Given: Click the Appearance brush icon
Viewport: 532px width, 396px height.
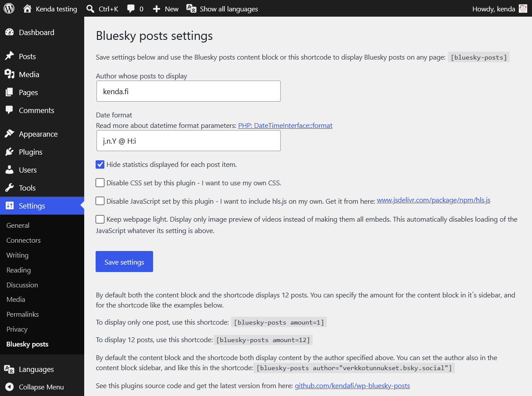Looking at the screenshot, I should click(x=9, y=134).
